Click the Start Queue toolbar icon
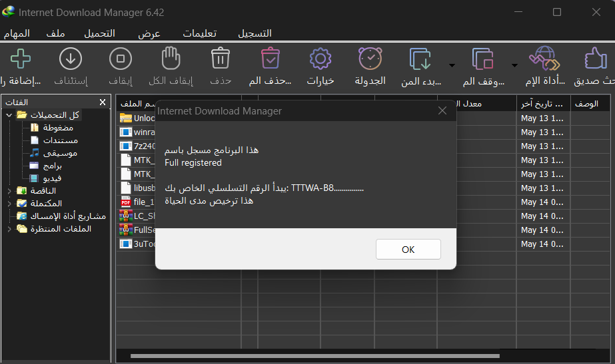Viewport: 615px width, 364px height. (x=420, y=59)
